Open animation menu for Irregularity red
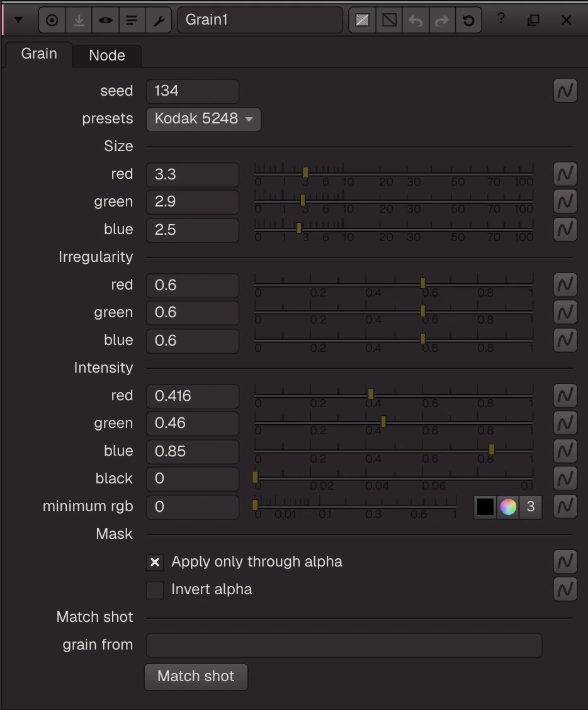Image resolution: width=588 pixels, height=710 pixels. point(565,285)
